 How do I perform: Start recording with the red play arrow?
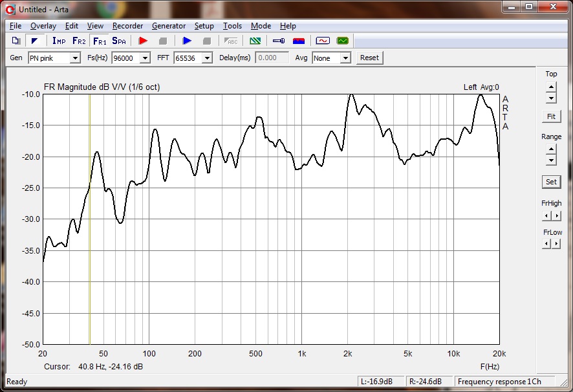pyautogui.click(x=143, y=41)
